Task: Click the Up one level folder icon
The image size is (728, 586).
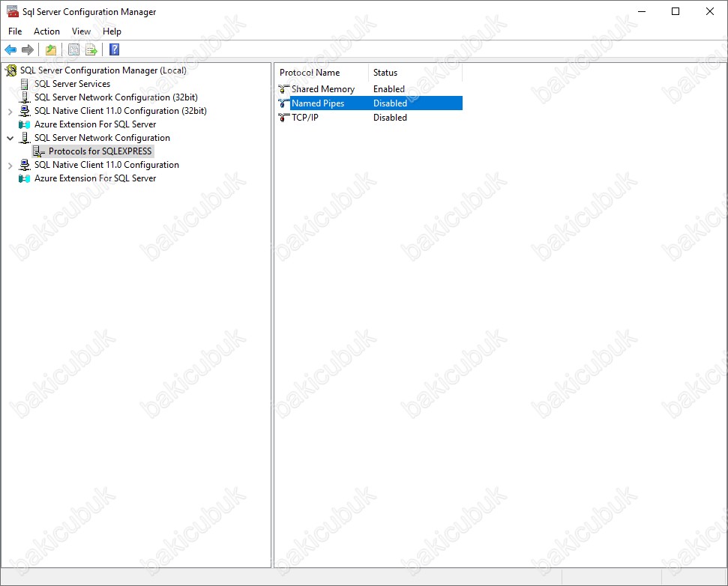Action: tap(50, 49)
